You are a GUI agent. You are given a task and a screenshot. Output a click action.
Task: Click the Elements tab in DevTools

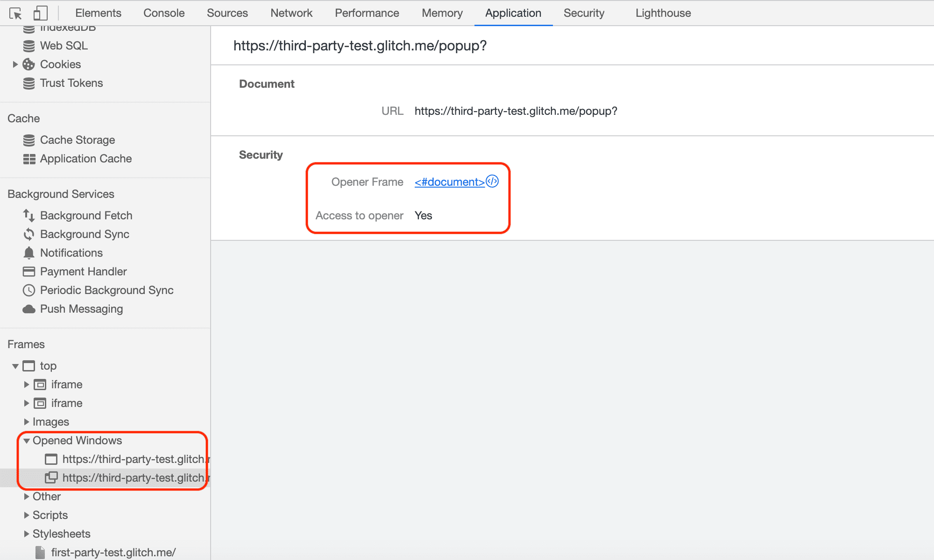coord(99,12)
